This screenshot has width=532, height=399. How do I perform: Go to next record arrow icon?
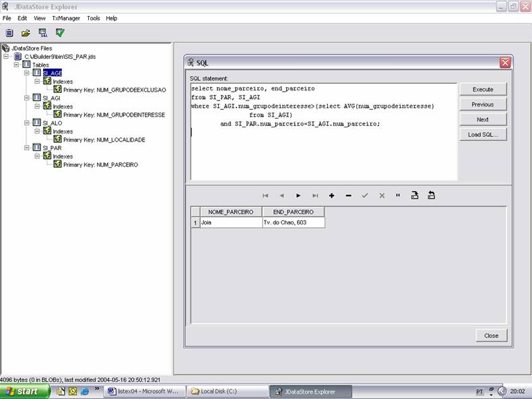(298, 195)
